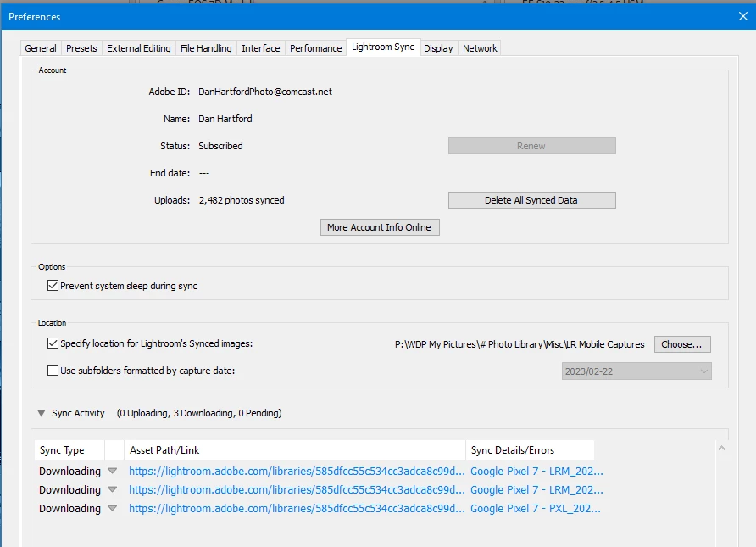Image resolution: width=756 pixels, height=547 pixels.
Task: Enable Use subfolders formatted by capture date
Action: [53, 371]
